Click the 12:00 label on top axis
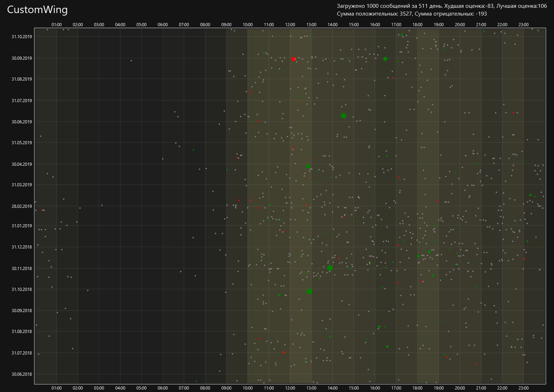The image size is (554, 392). click(x=290, y=25)
